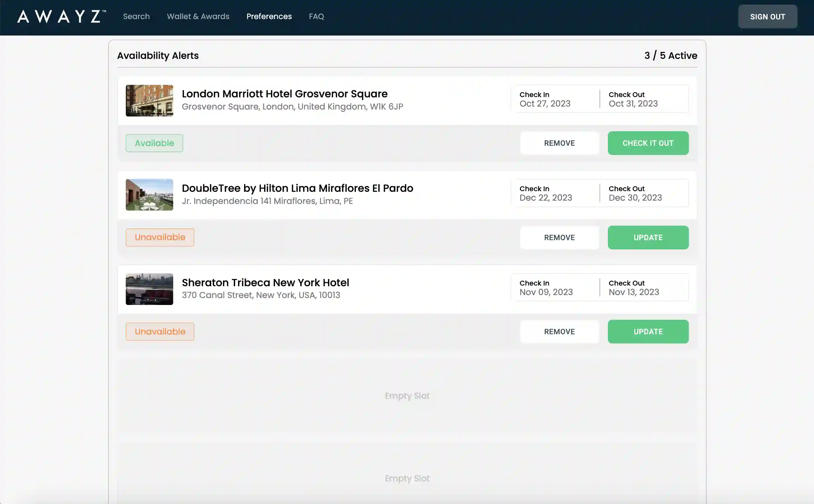Click the Jr. Independencia 141 address
Image resolution: width=814 pixels, height=504 pixels.
point(267,201)
